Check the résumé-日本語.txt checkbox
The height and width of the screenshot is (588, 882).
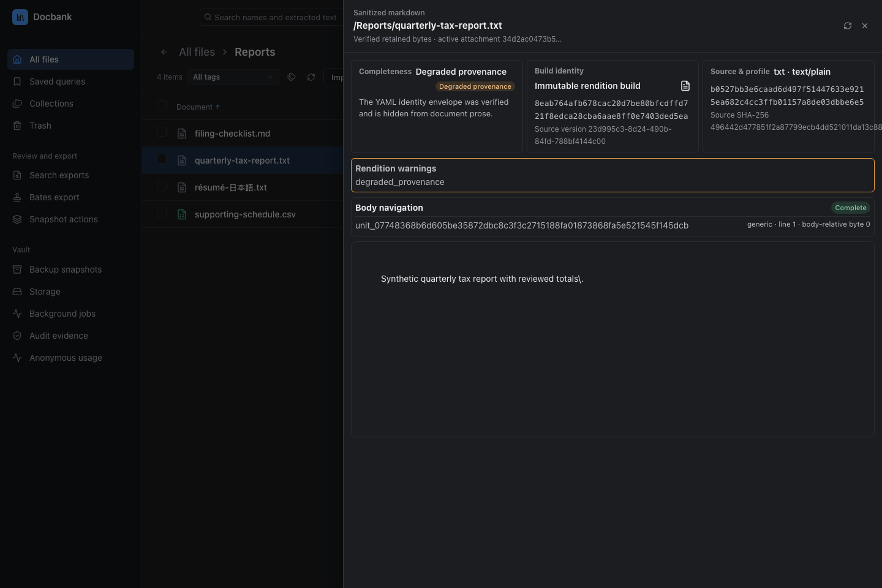[x=162, y=186]
